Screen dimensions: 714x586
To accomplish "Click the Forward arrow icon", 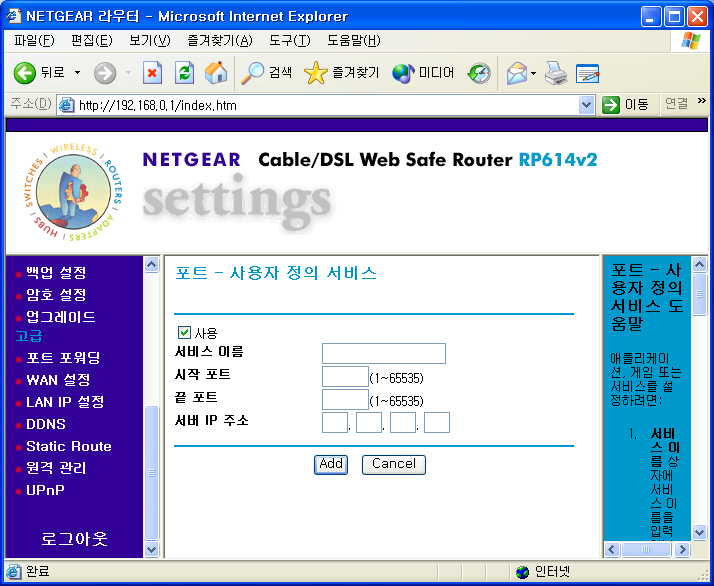I will (105, 73).
